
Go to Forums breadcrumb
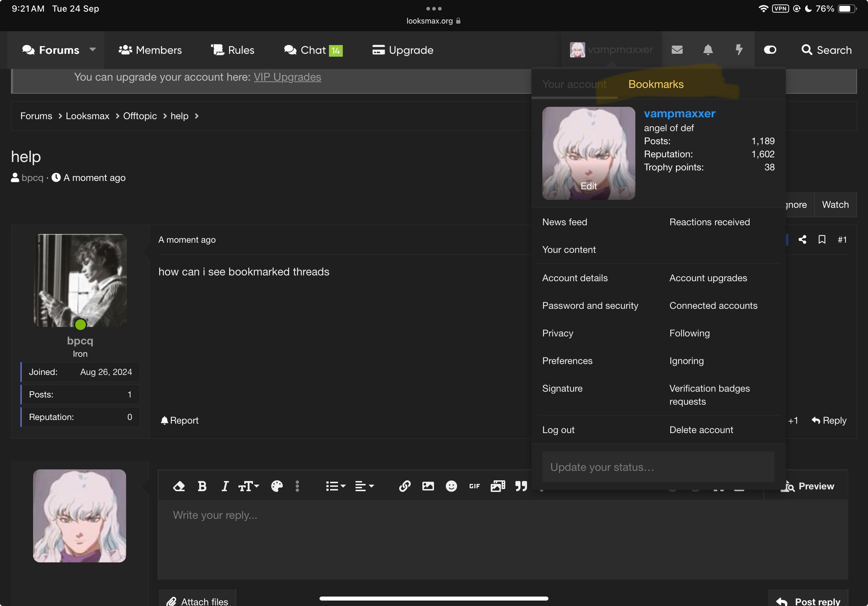(36, 116)
